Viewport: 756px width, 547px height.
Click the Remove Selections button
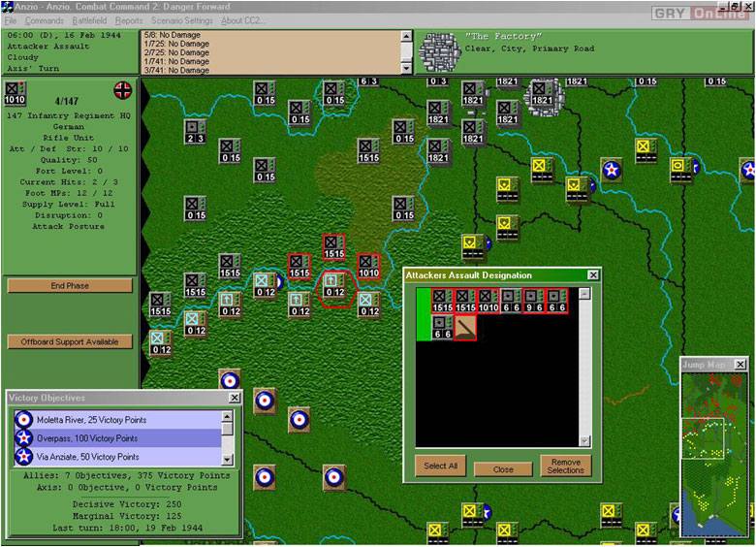pos(566,466)
